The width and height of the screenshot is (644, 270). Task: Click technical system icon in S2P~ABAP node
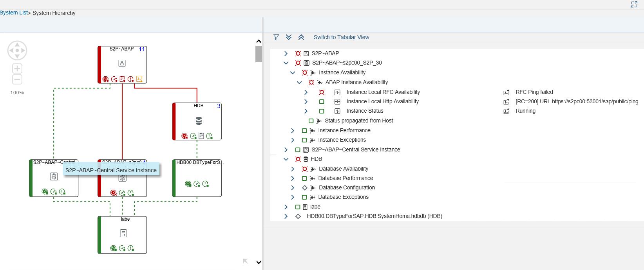coord(122,63)
